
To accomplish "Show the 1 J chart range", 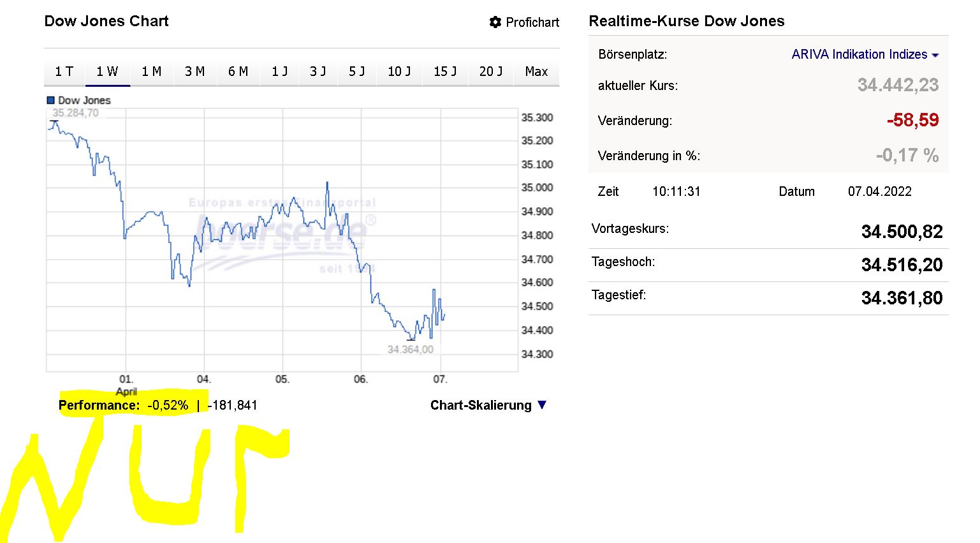I will [x=280, y=71].
